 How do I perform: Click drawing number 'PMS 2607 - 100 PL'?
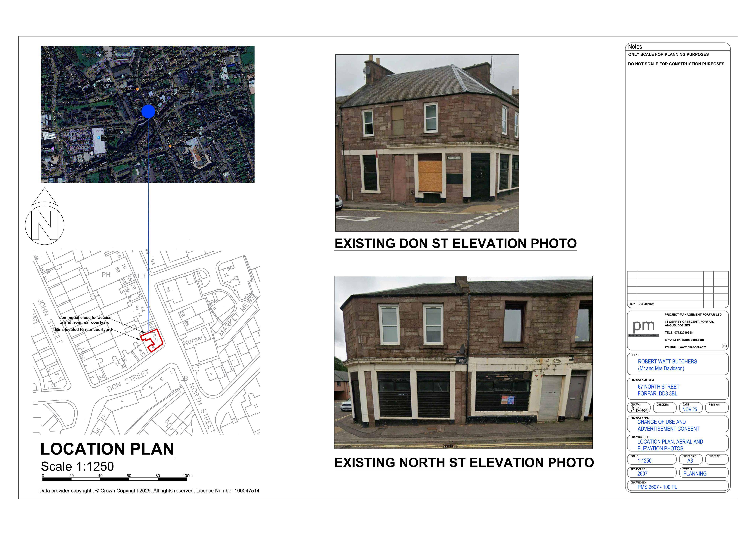[657, 487]
